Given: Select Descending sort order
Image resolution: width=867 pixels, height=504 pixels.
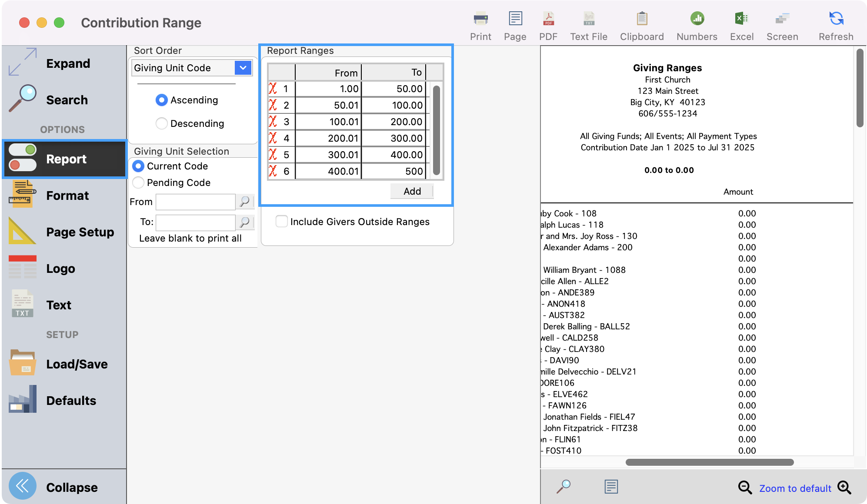Looking at the screenshot, I should point(161,123).
